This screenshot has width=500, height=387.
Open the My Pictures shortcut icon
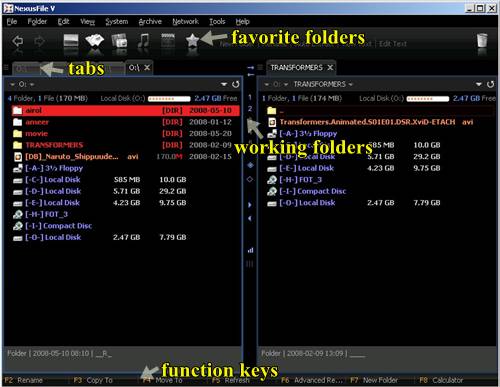[x=119, y=41]
